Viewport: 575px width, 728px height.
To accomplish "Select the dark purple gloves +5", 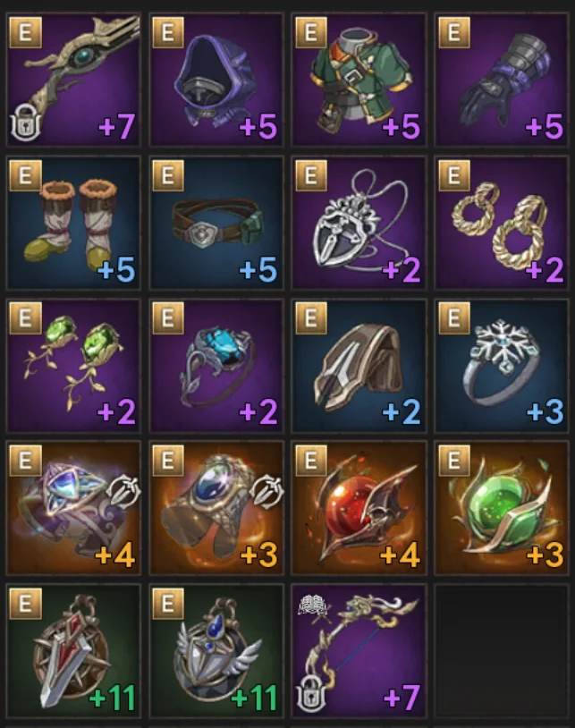I will coord(502,80).
